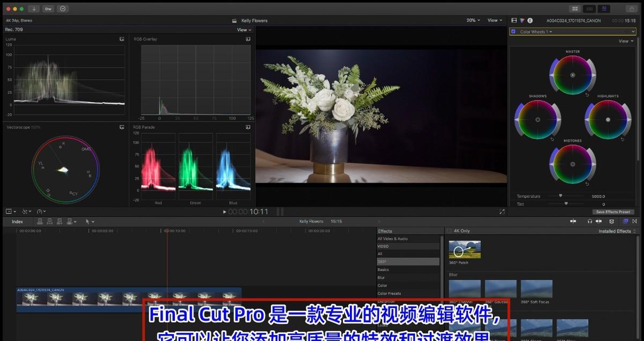The height and width of the screenshot is (341, 644).
Task: Click the viewer full screen arrows icon
Action: pos(502,212)
